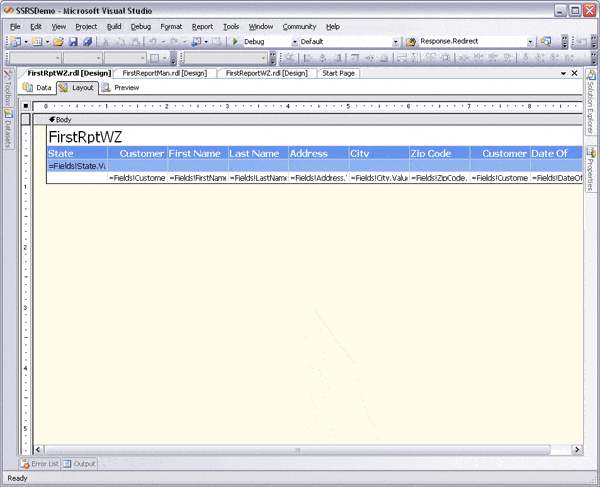
Task: Open the Properties side panel
Action: [591, 172]
